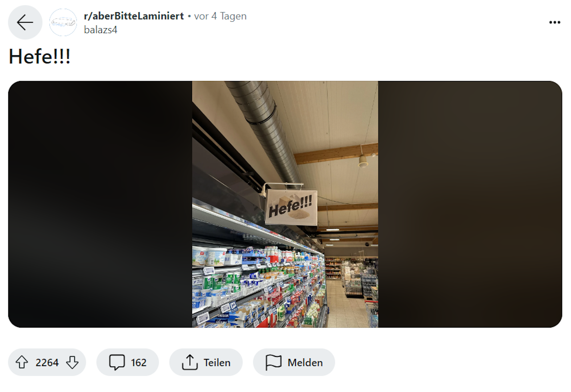Click the vote score 2264

(47, 363)
